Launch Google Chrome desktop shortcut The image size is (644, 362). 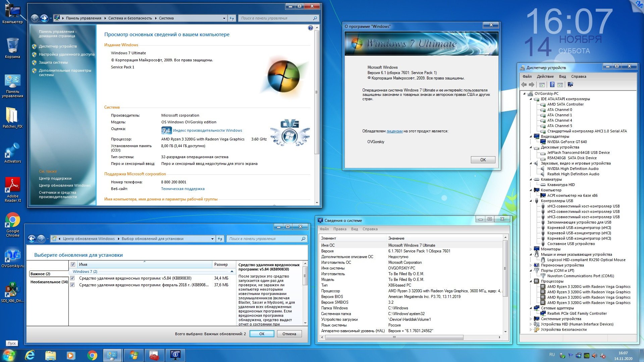pos(12,225)
